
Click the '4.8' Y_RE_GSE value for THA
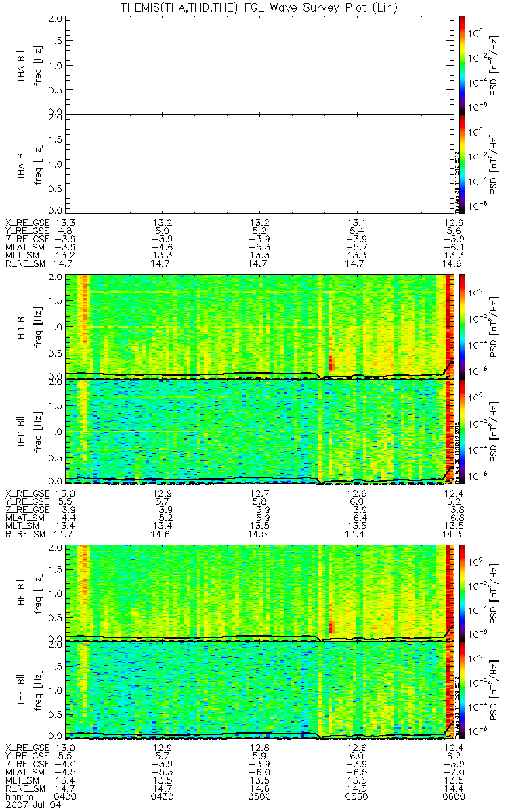[66, 231]
